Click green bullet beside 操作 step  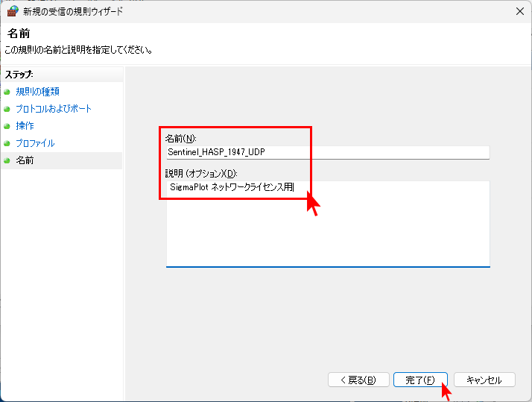7,126
